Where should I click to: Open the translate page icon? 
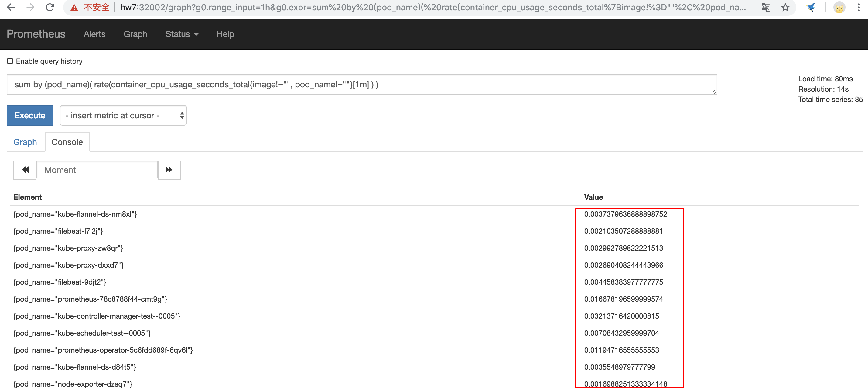(766, 7)
